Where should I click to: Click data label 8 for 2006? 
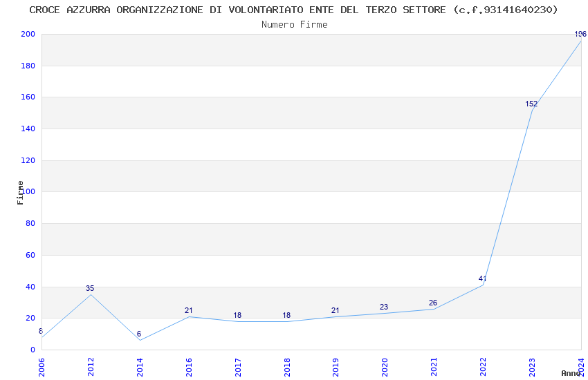(41, 332)
